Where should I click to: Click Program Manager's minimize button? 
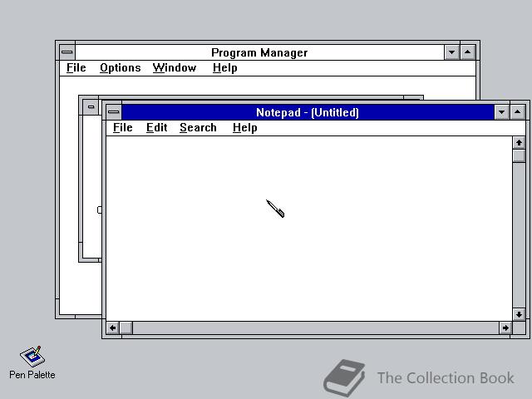451,52
